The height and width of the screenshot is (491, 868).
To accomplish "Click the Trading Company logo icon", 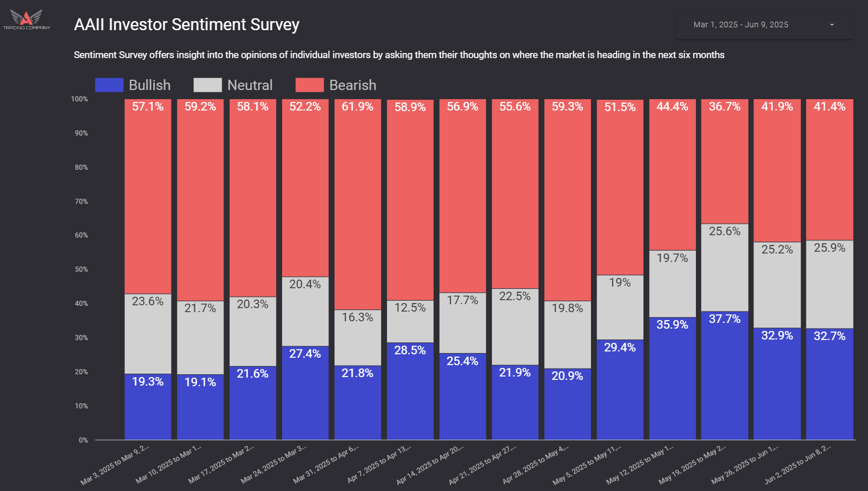I will [26, 19].
